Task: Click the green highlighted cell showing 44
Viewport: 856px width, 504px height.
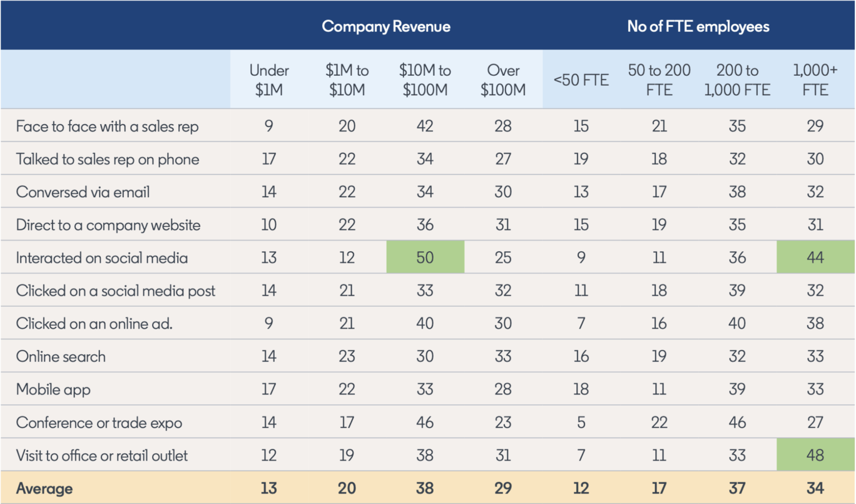Action: [815, 257]
